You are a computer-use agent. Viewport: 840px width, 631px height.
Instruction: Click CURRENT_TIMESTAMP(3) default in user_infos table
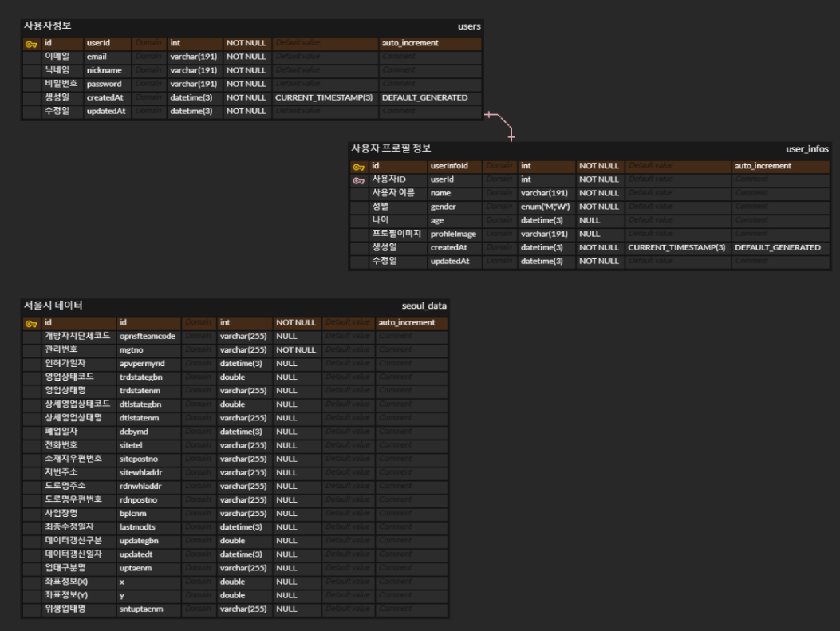[x=678, y=248]
